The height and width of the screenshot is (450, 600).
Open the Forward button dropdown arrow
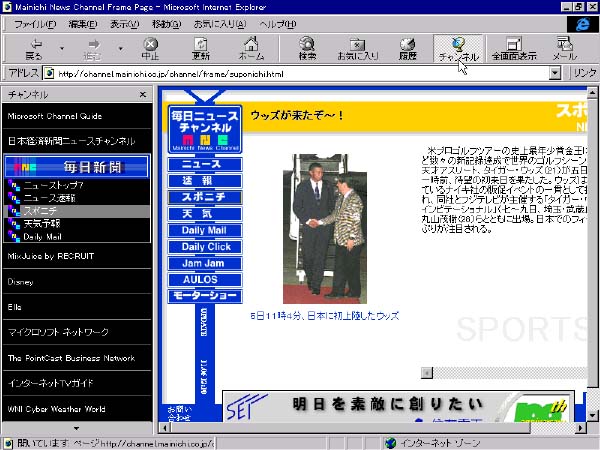tap(120, 48)
